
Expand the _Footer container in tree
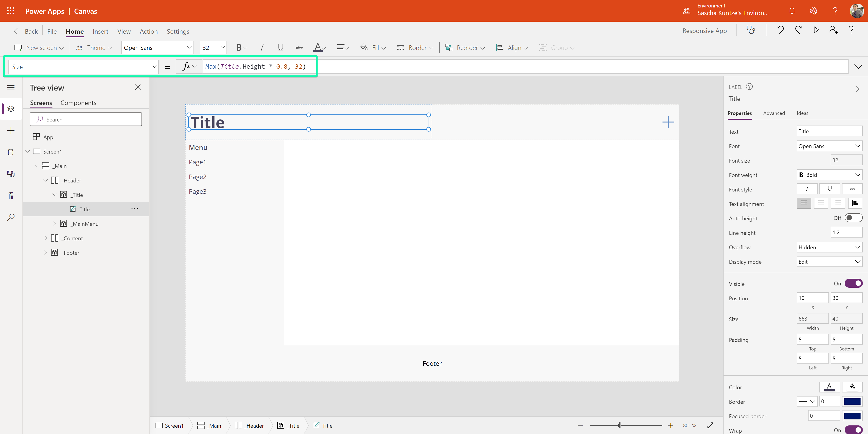45,252
